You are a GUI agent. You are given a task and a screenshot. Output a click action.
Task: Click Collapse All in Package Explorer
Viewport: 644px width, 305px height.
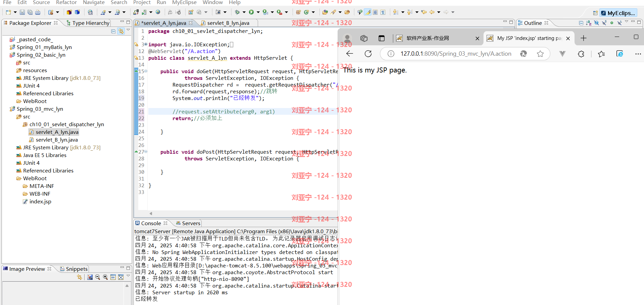[x=113, y=31]
